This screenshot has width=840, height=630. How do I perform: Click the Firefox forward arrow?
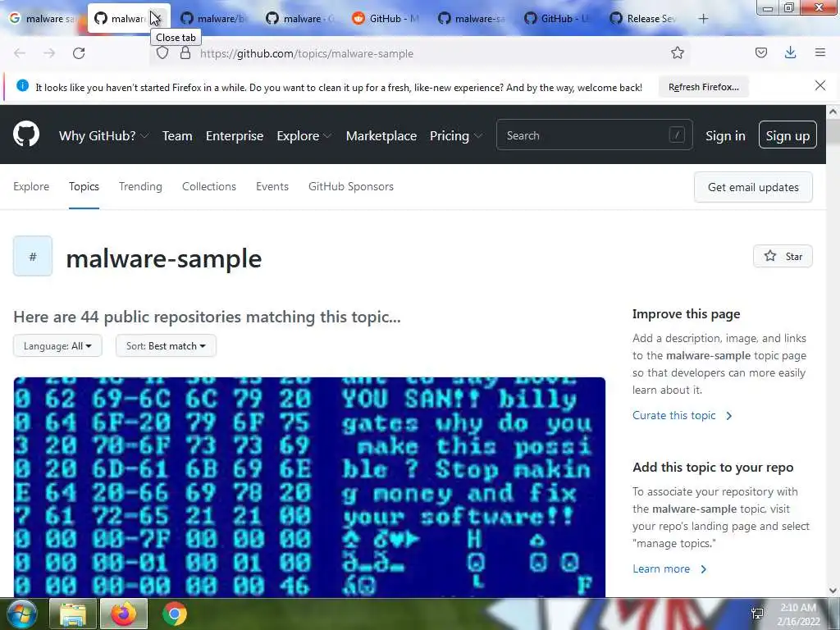point(49,53)
